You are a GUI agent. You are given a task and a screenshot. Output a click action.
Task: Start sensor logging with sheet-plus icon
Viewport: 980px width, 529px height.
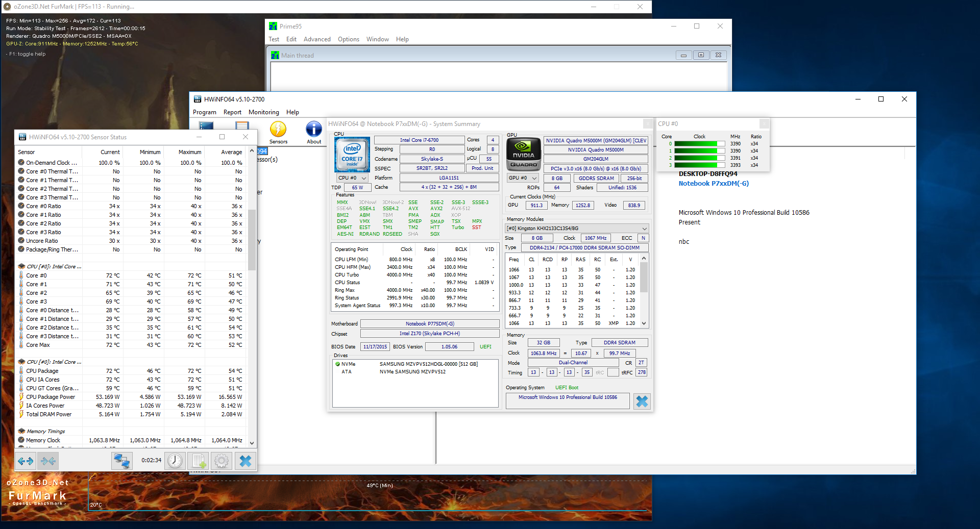199,461
